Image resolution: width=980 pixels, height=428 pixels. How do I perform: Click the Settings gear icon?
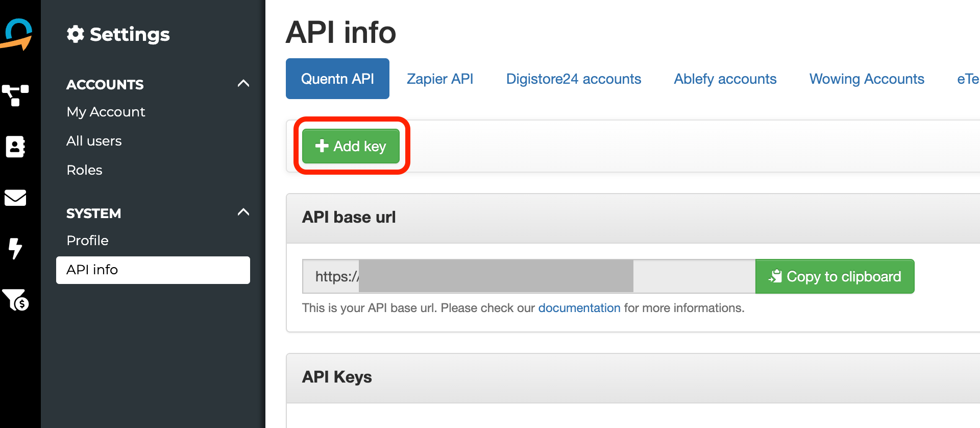point(76,34)
